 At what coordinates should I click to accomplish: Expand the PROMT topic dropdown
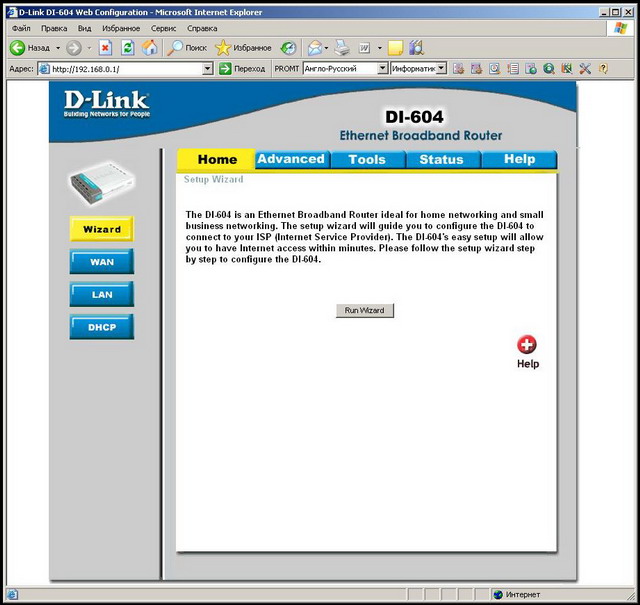coord(442,69)
